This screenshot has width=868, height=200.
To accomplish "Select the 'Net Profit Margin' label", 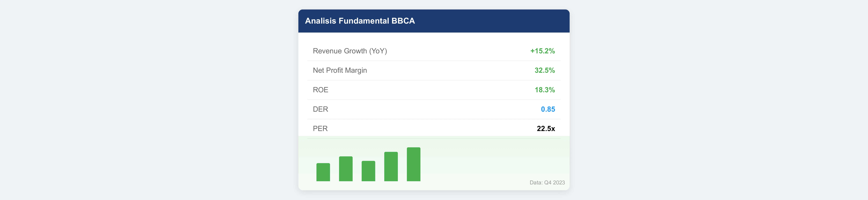I will coord(340,70).
